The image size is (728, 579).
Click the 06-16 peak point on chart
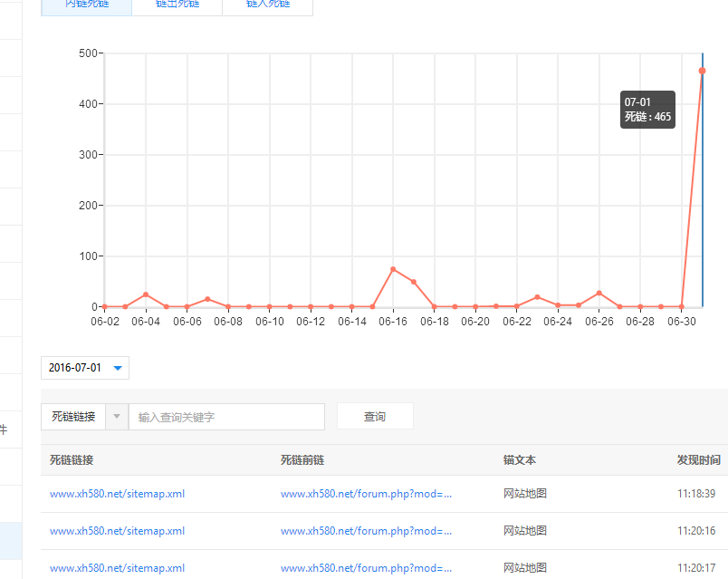click(393, 269)
